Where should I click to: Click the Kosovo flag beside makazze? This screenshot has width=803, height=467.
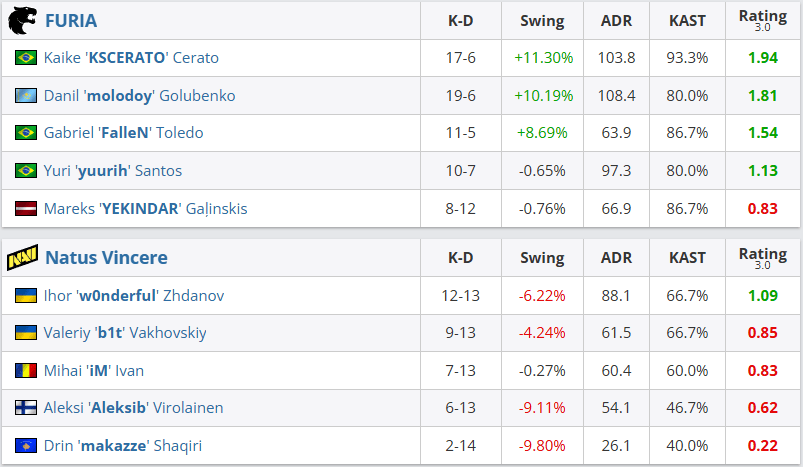pyautogui.click(x=26, y=446)
